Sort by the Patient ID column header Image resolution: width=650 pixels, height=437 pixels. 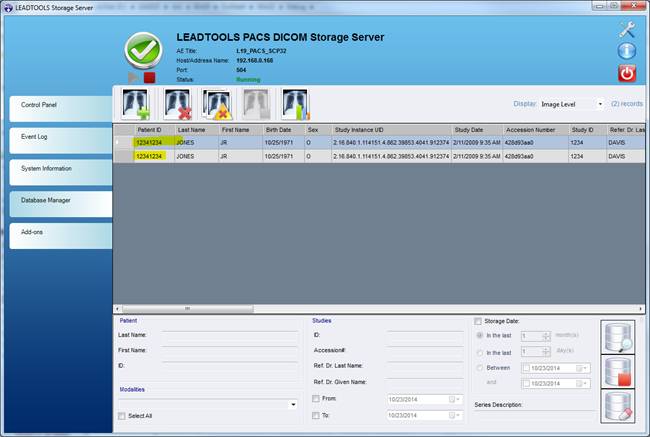tap(154, 130)
